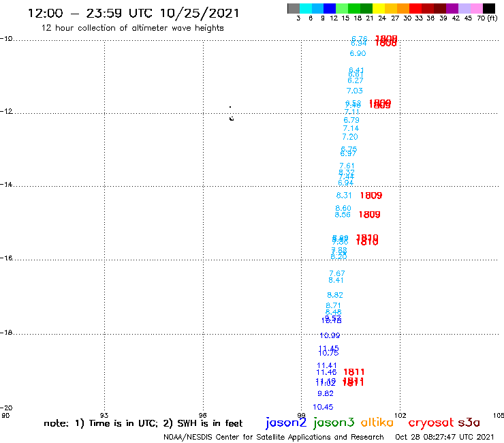Click the '70 (ft)' legend label
This screenshot has height=443, width=504.
click(487, 18)
